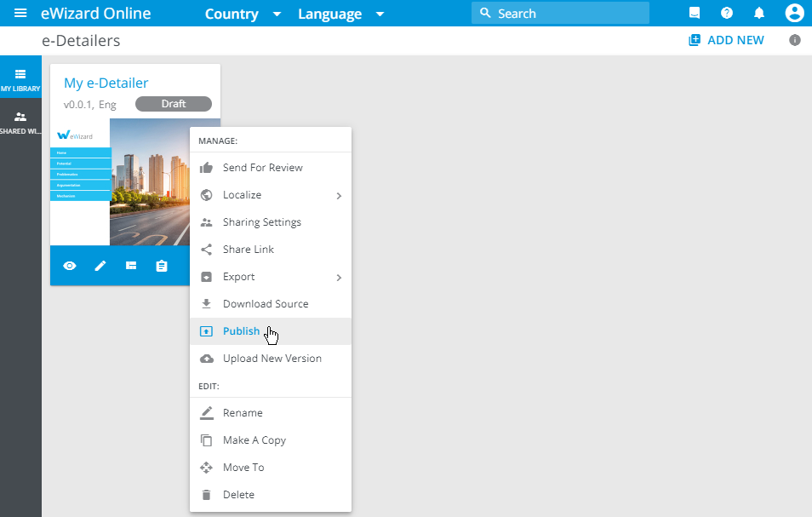Expand the Localize submenu
812x517 pixels.
tap(270, 195)
